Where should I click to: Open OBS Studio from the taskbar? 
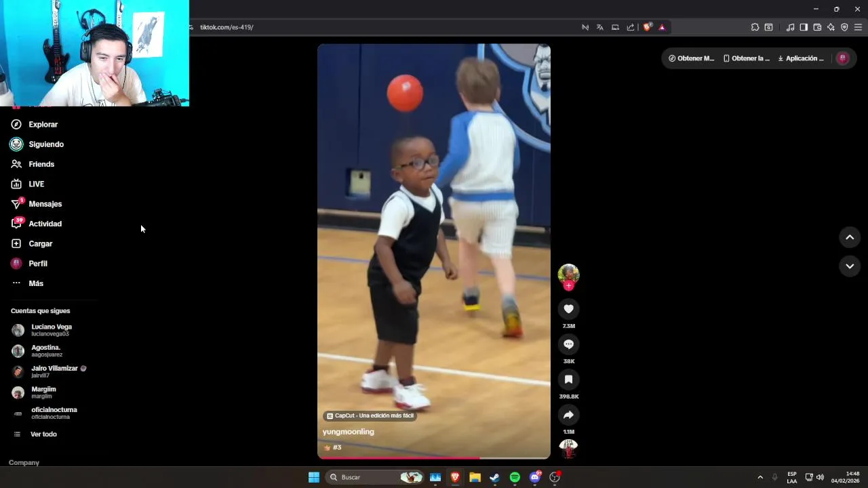[x=555, y=477]
